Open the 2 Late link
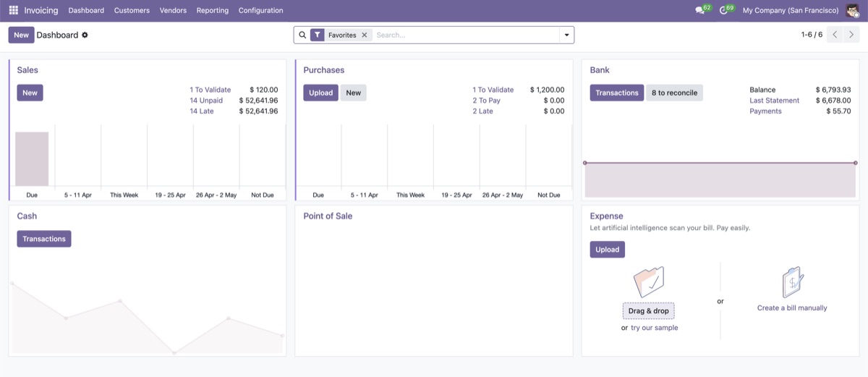This screenshot has width=868, height=377. 483,111
